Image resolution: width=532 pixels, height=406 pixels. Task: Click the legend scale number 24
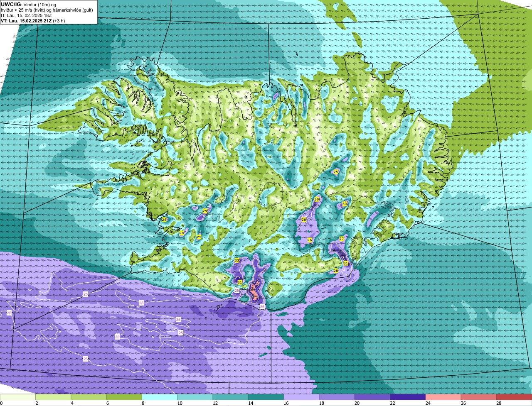[428, 403]
